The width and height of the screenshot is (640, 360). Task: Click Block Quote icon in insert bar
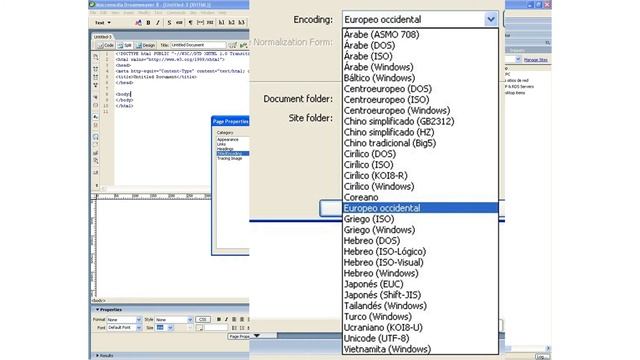[x=200, y=23]
